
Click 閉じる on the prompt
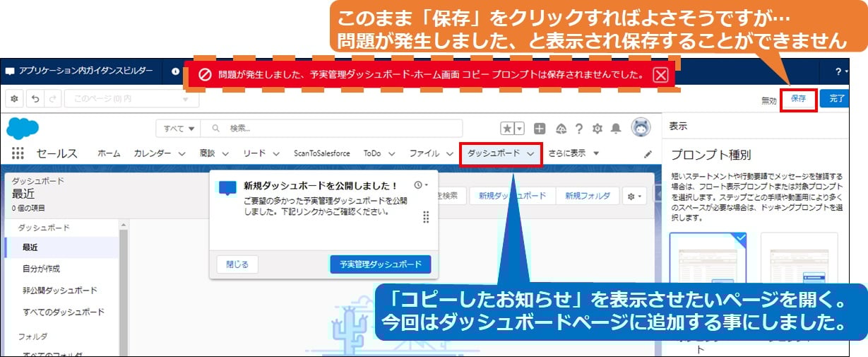(237, 264)
